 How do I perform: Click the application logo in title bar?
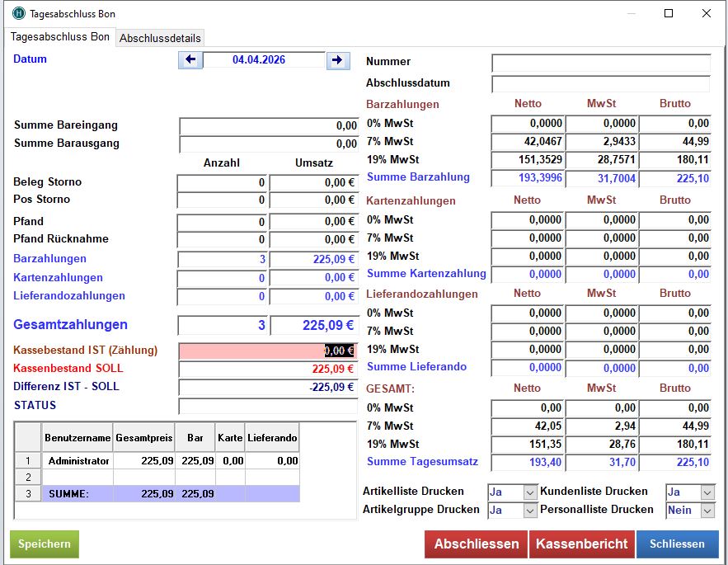[x=18, y=13]
